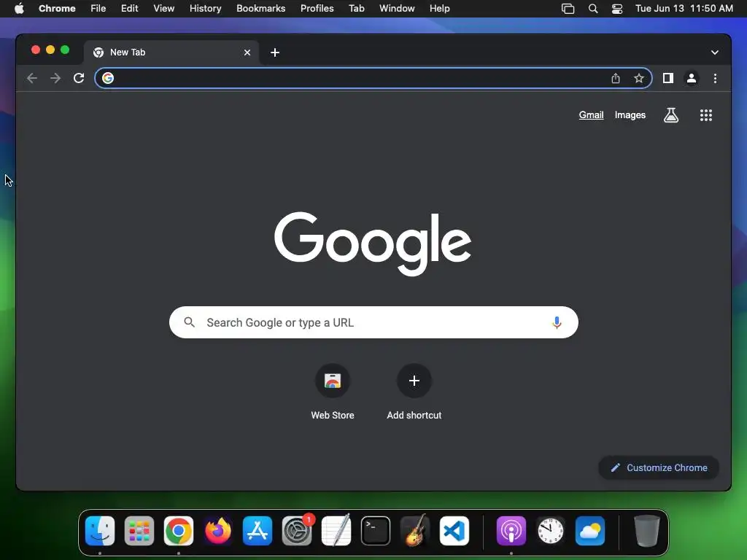The width and height of the screenshot is (747, 560).
Task: Click Stage Manager menu bar icon
Action: [568, 9]
